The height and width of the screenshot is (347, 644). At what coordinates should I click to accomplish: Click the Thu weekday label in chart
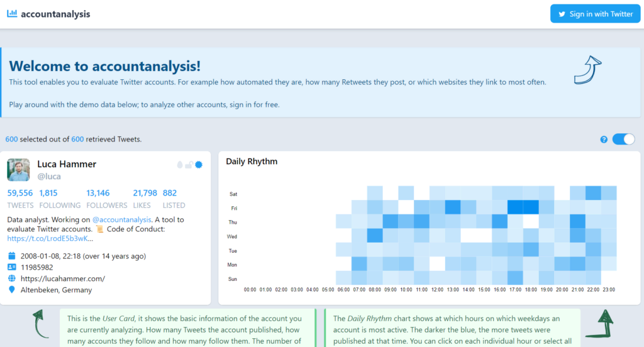pos(233,222)
